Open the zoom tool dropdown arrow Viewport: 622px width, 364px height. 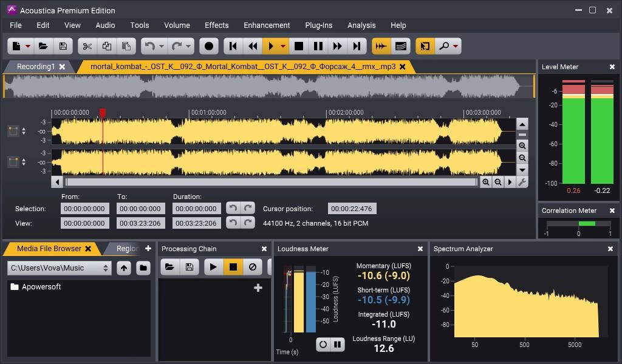[x=456, y=46]
